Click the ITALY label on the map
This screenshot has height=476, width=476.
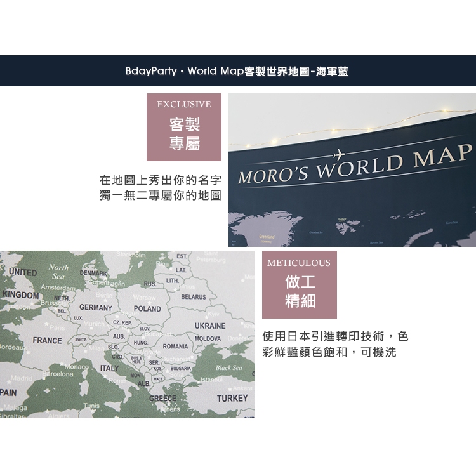click(x=109, y=368)
